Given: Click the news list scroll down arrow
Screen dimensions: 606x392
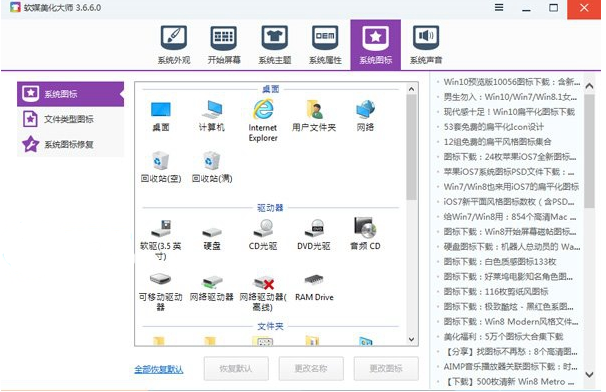Looking at the screenshot, I should [x=589, y=374].
